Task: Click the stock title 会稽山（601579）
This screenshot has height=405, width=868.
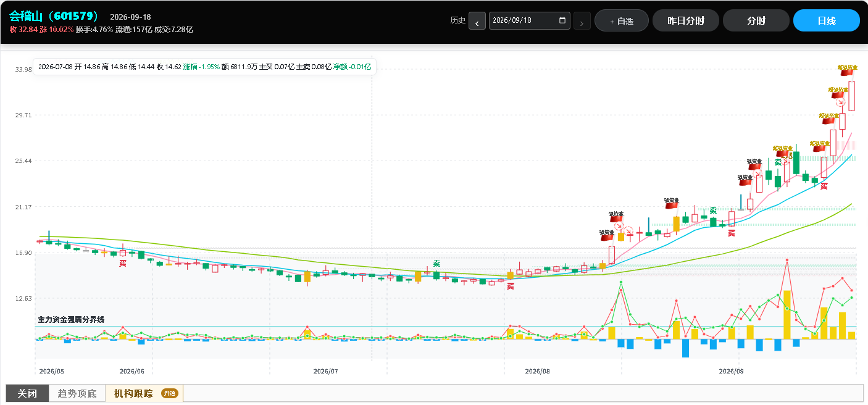Action: click(x=54, y=16)
